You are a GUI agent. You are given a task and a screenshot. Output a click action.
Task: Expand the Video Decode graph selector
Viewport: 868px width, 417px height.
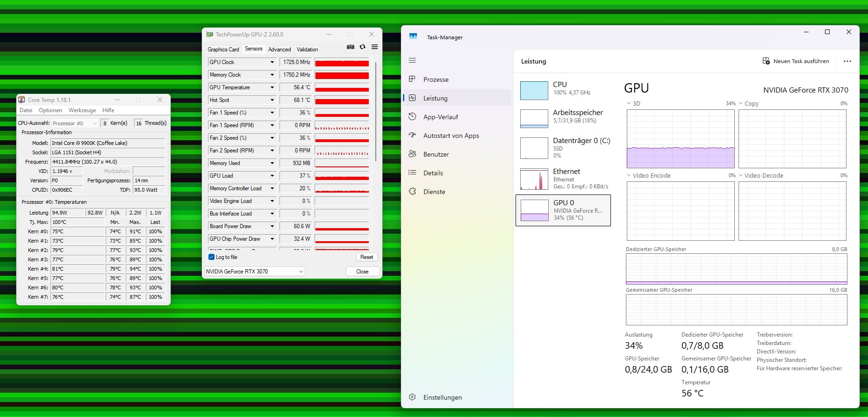point(741,175)
